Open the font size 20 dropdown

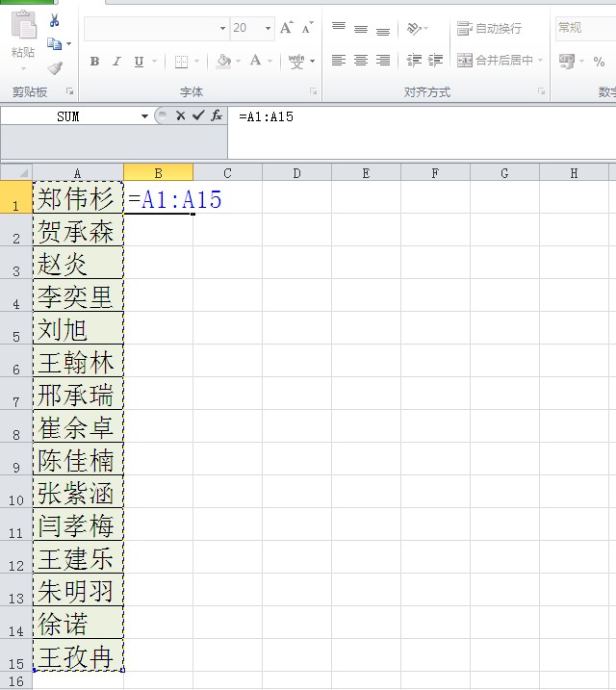point(268,29)
